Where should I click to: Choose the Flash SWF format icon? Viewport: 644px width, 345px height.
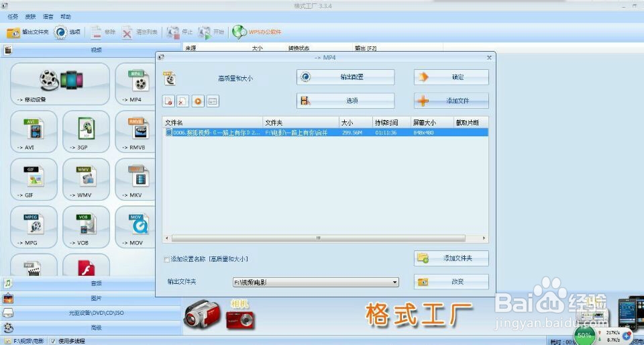click(x=87, y=265)
